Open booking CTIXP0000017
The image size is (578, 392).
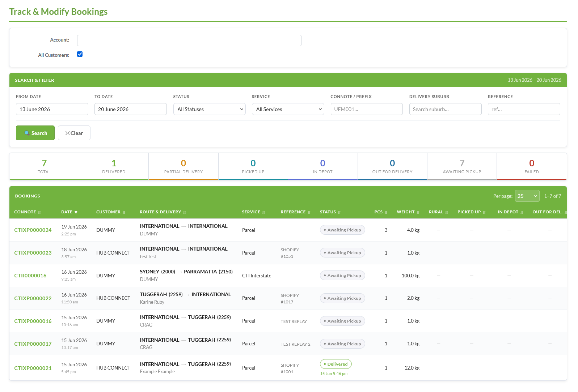(33, 344)
